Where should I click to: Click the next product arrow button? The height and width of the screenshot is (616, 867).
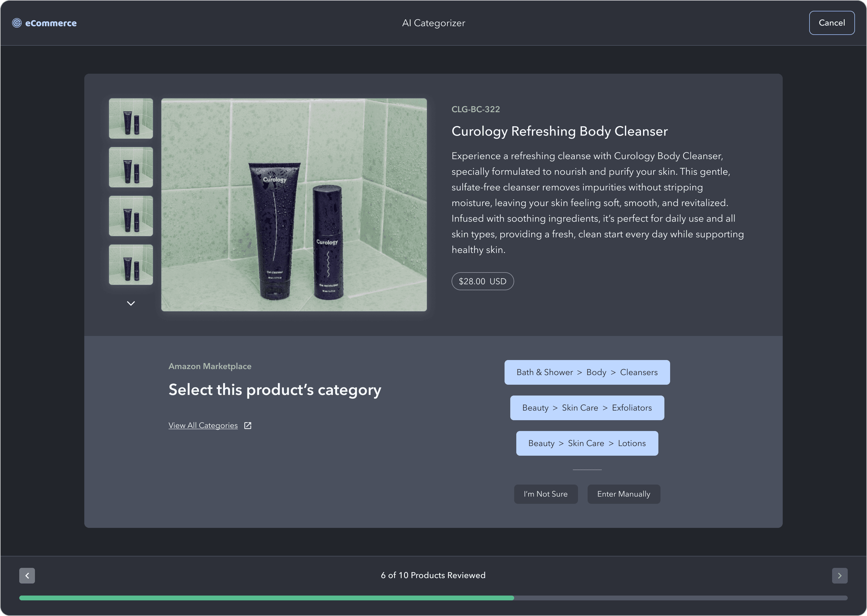(839, 575)
